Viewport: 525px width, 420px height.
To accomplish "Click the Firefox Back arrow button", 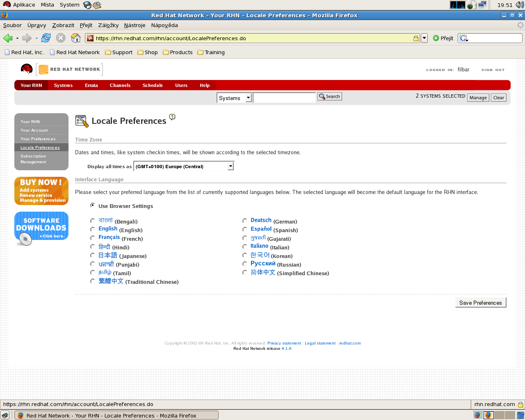I will coord(8,38).
